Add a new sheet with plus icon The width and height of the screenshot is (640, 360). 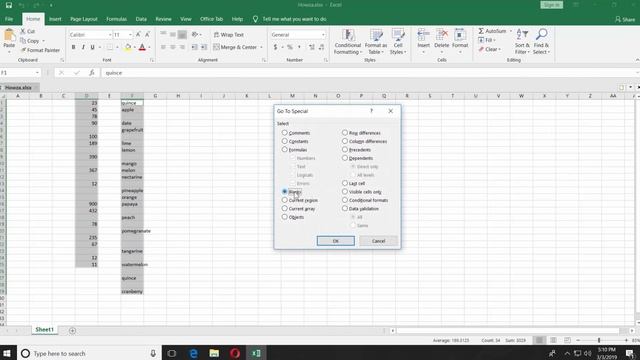click(x=72, y=331)
